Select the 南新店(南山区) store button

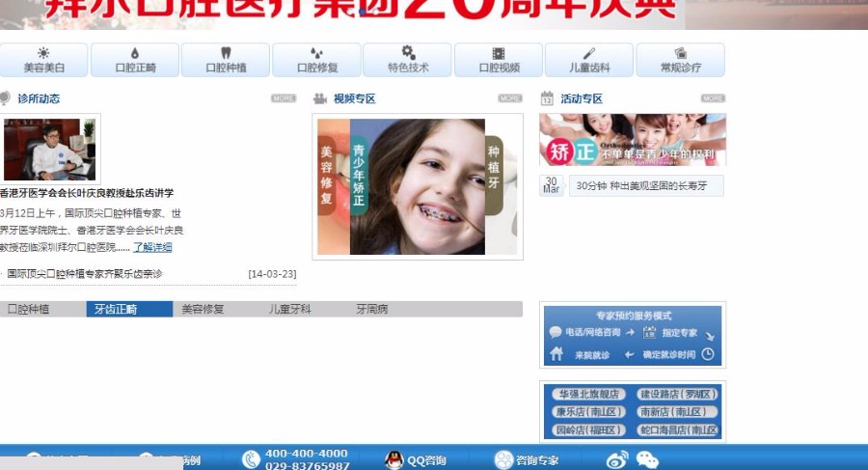678,412
